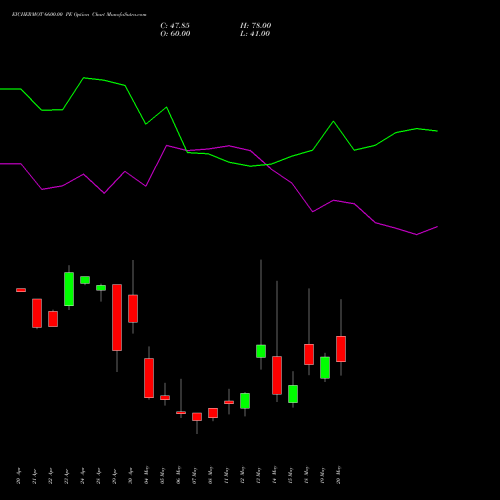Select the green candle above 19 May
The width and height of the screenshot is (500, 500).
pos(325,368)
